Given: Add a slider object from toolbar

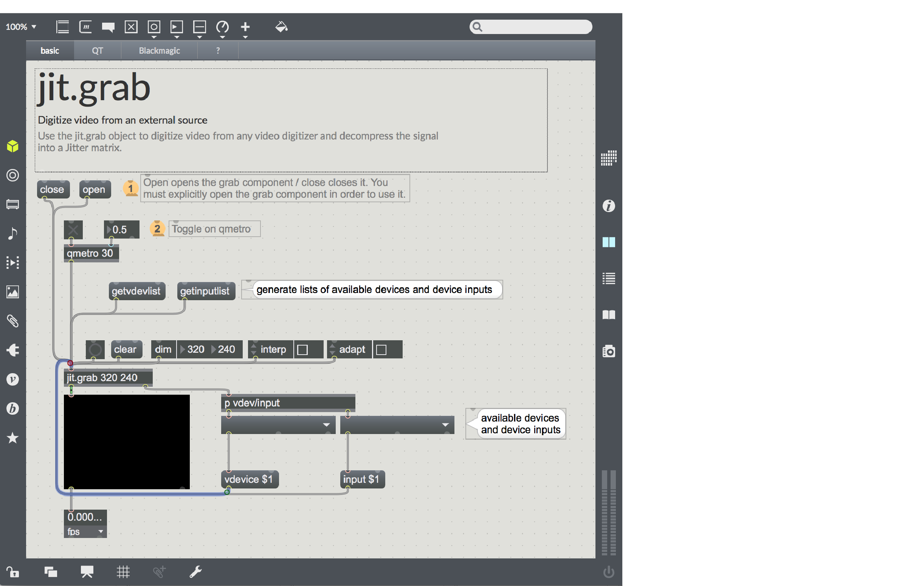Looking at the screenshot, I should coord(200,27).
